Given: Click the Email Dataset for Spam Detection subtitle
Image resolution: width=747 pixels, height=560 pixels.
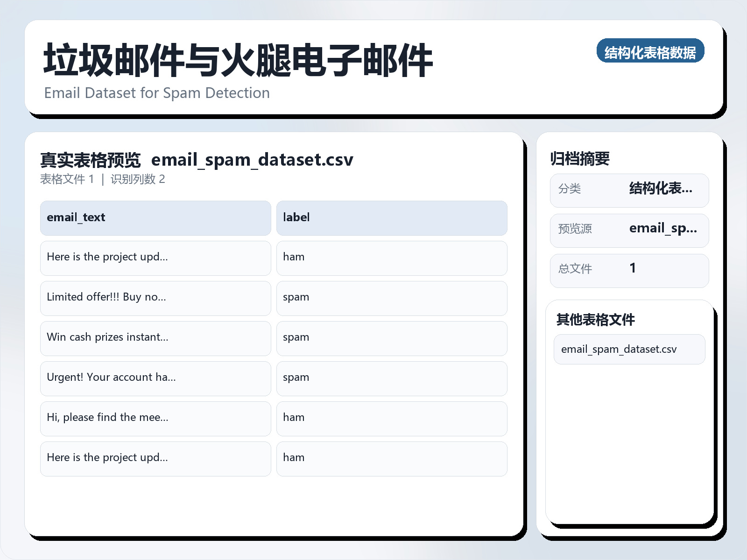Looking at the screenshot, I should [156, 93].
